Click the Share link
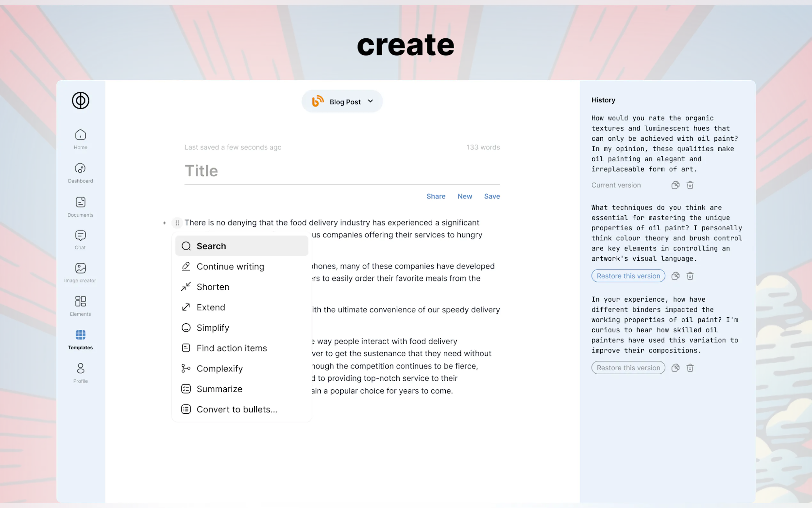This screenshot has height=508, width=812. click(x=436, y=196)
